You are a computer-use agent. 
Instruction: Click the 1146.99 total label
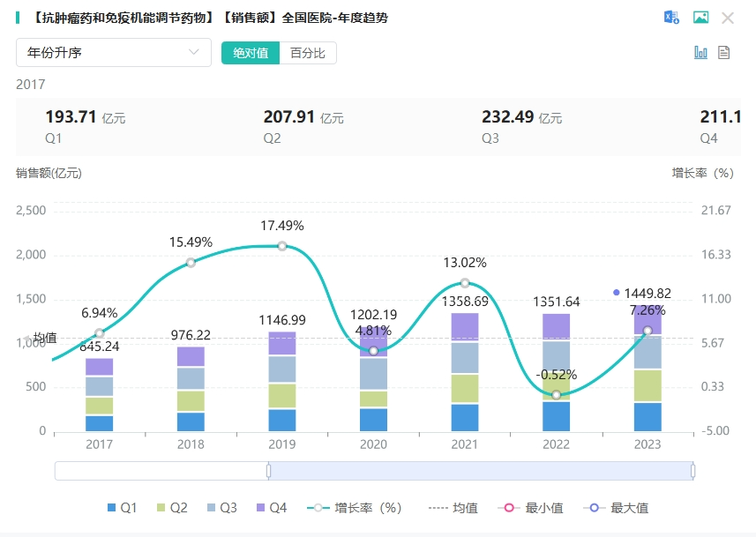282,320
